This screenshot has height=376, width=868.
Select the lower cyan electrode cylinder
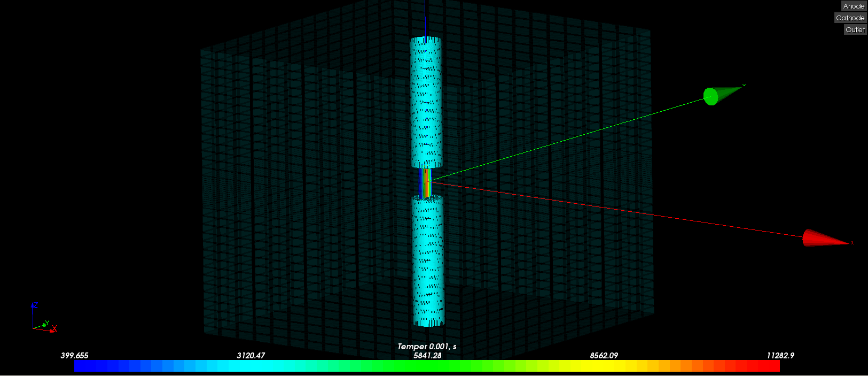[428, 261]
